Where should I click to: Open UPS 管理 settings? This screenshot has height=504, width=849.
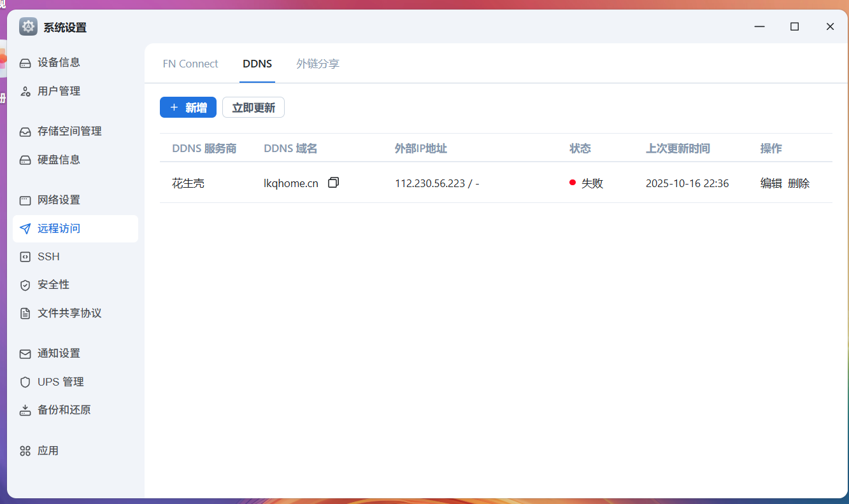pos(60,382)
